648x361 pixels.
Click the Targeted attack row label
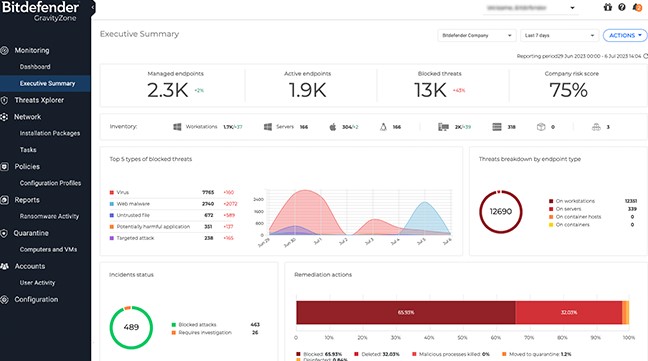(135, 238)
